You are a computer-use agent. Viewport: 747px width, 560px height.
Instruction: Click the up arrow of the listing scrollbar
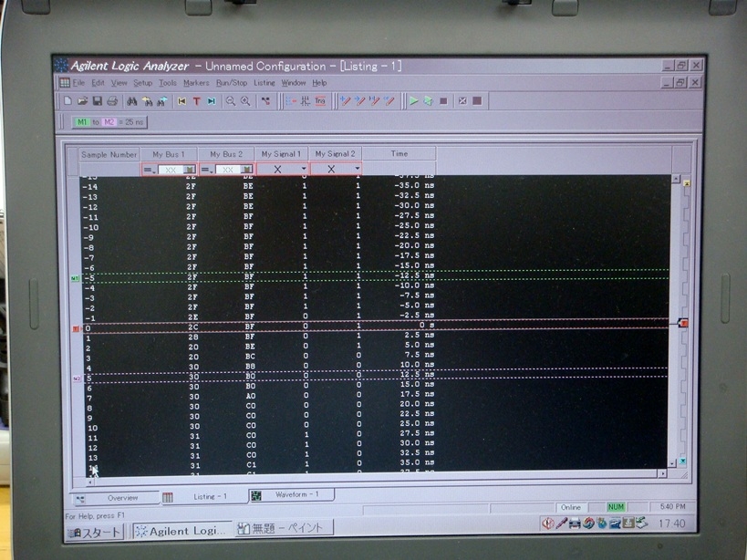pos(676,179)
